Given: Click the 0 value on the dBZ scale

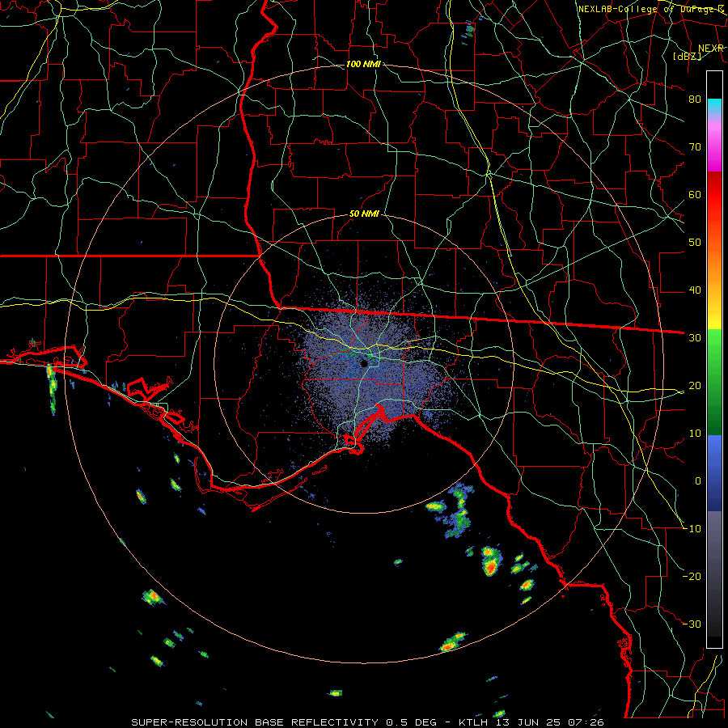Looking at the screenshot, I should tap(698, 481).
